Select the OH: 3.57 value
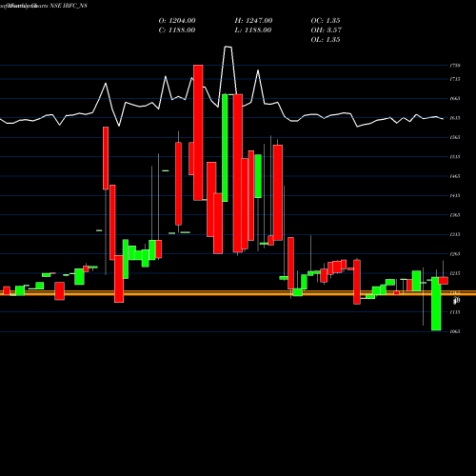Image resolution: width=476 pixels, height=476 pixels. tap(326, 30)
